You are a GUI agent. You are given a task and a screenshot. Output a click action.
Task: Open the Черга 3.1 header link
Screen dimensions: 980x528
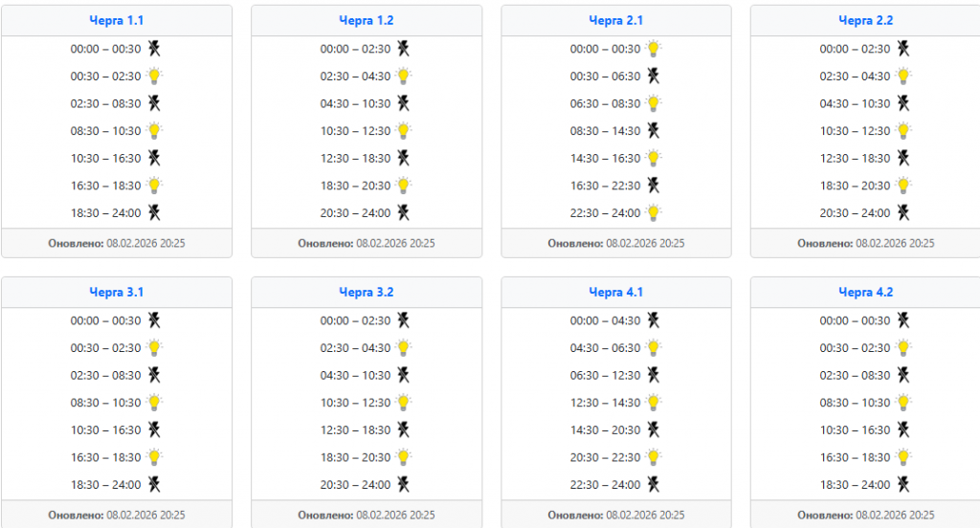(x=116, y=292)
